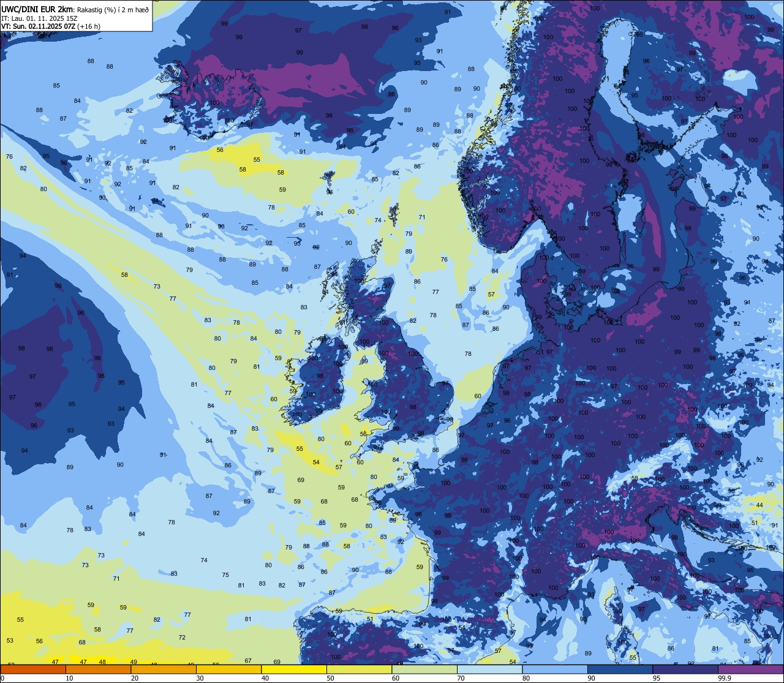Choose the purple legend swatch above 99.9%
This screenshot has height=683, width=784.
pos(750,669)
